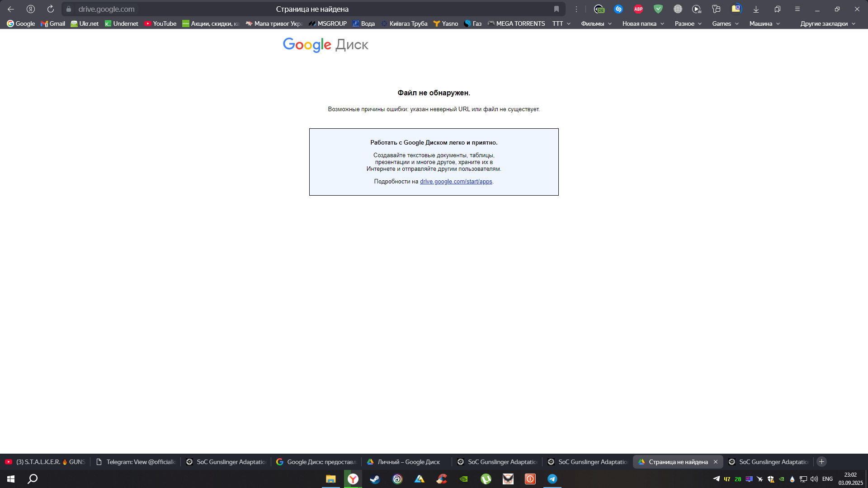
Task: Open the yellow folder extension icon
Action: pyautogui.click(x=736, y=9)
